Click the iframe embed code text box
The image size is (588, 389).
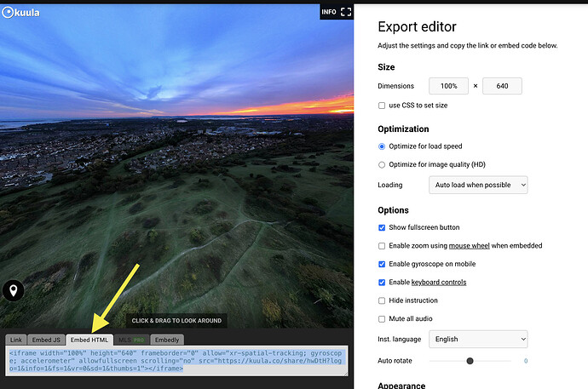tap(175, 360)
